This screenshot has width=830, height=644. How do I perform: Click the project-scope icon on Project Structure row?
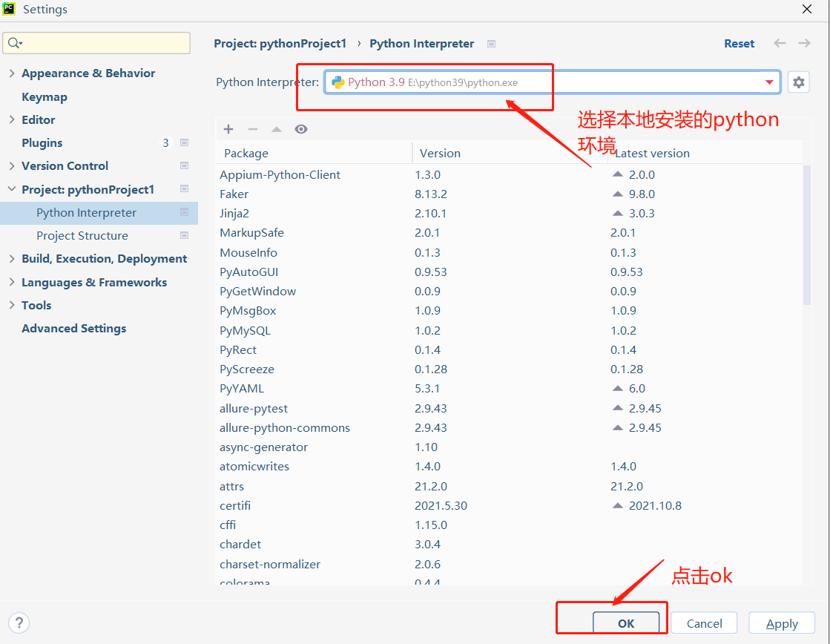pyautogui.click(x=184, y=235)
